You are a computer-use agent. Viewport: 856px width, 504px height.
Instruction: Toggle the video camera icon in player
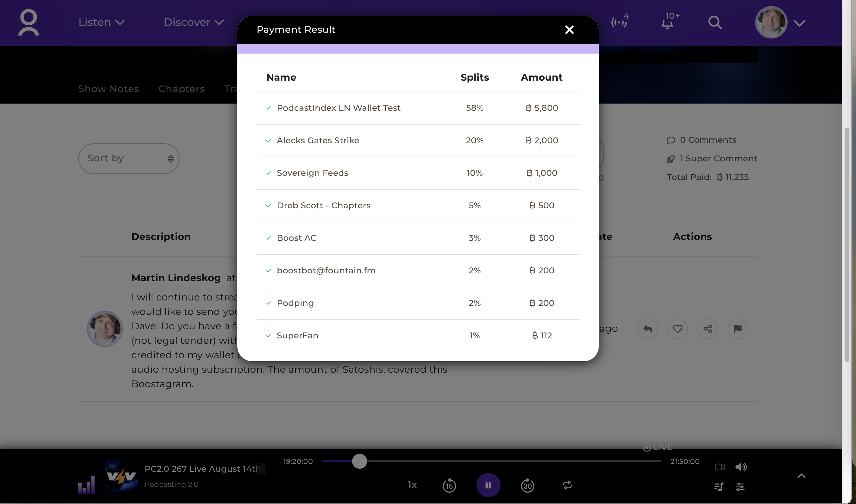point(720,467)
